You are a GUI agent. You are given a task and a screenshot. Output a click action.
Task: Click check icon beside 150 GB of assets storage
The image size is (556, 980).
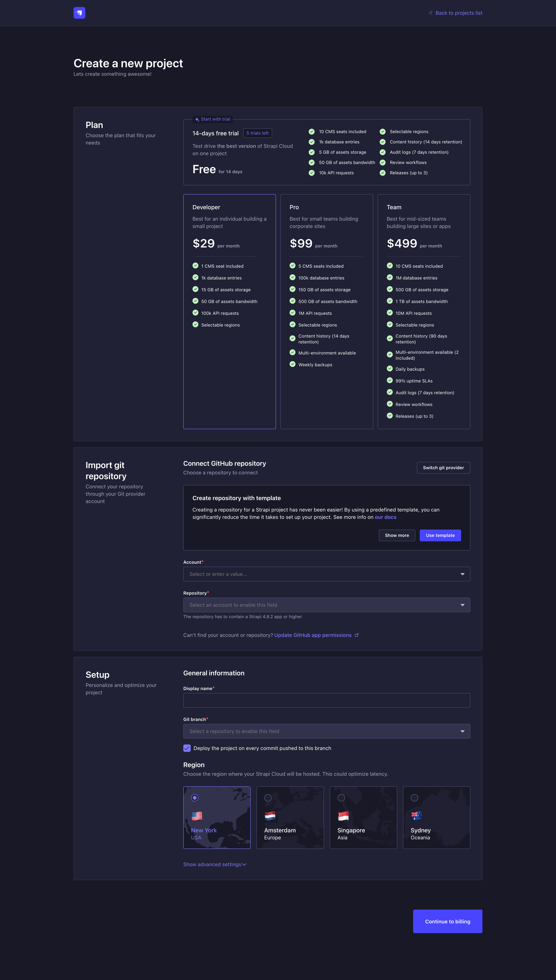click(293, 289)
